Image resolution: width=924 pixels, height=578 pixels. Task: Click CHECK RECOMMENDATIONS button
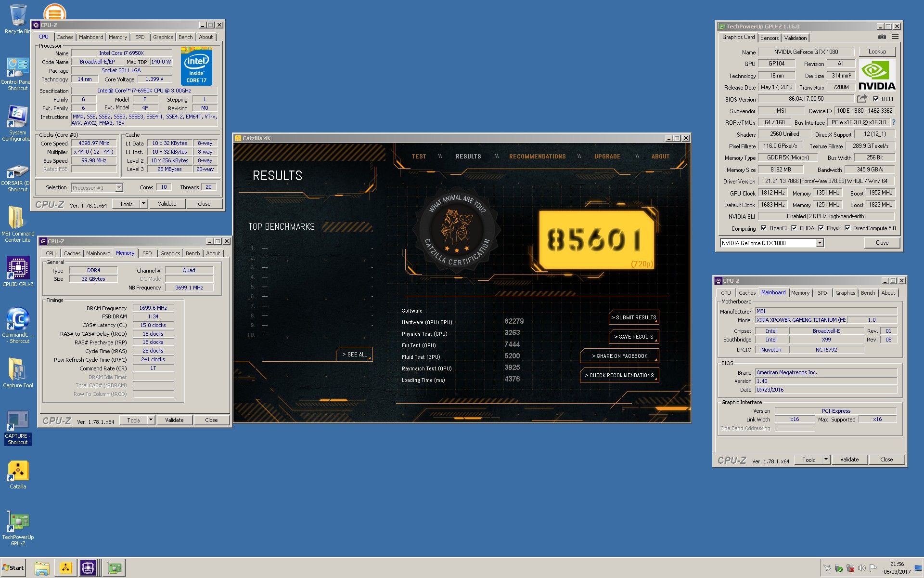[x=620, y=375]
